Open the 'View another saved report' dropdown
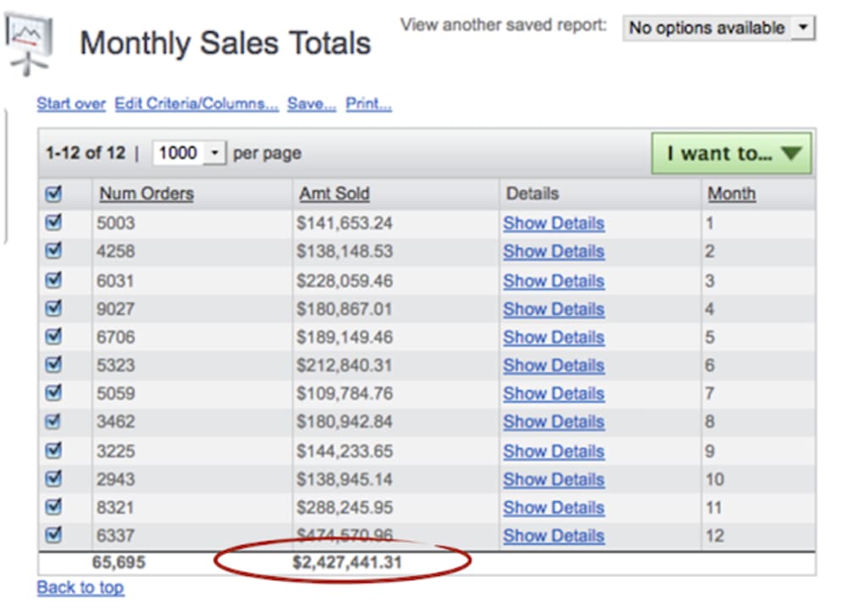867x616 pixels. pos(719,28)
